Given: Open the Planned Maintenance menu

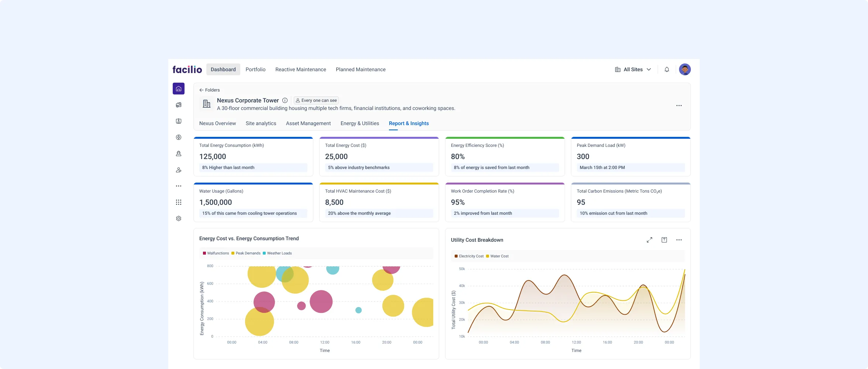Looking at the screenshot, I should 361,69.
